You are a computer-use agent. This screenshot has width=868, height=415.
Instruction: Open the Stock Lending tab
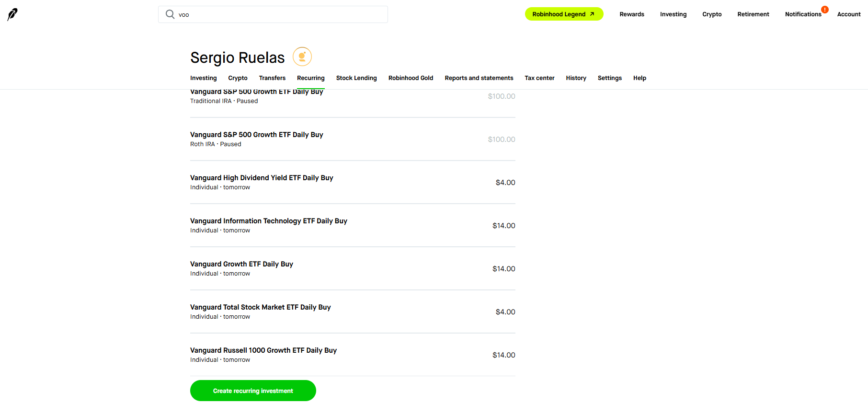(x=356, y=78)
